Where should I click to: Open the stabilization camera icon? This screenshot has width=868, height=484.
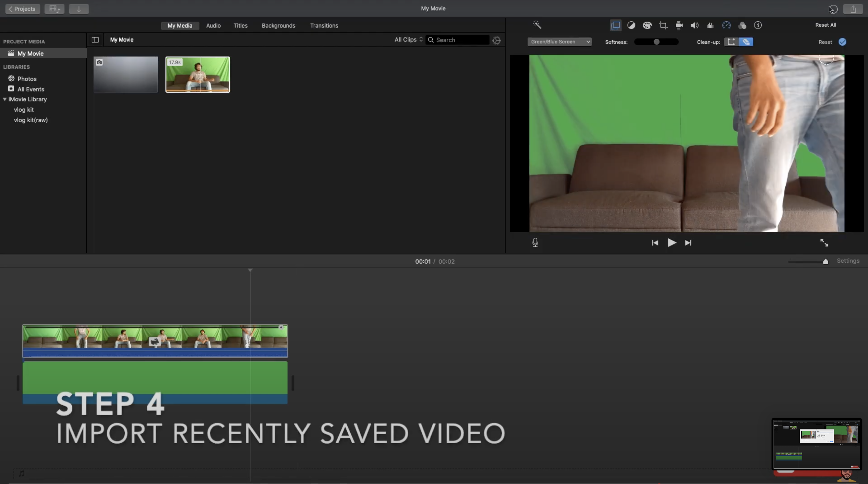pos(679,25)
